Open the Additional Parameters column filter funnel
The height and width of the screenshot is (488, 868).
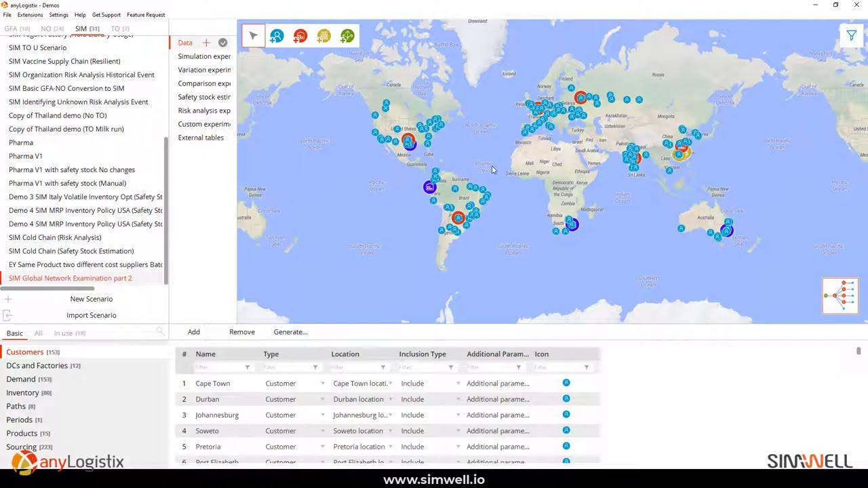pyautogui.click(x=519, y=367)
